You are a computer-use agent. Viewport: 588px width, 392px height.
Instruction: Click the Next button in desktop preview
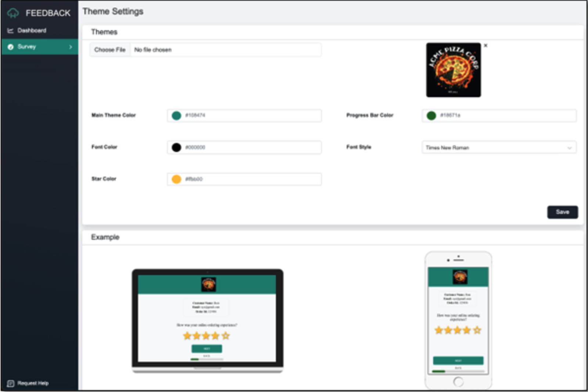tap(207, 348)
